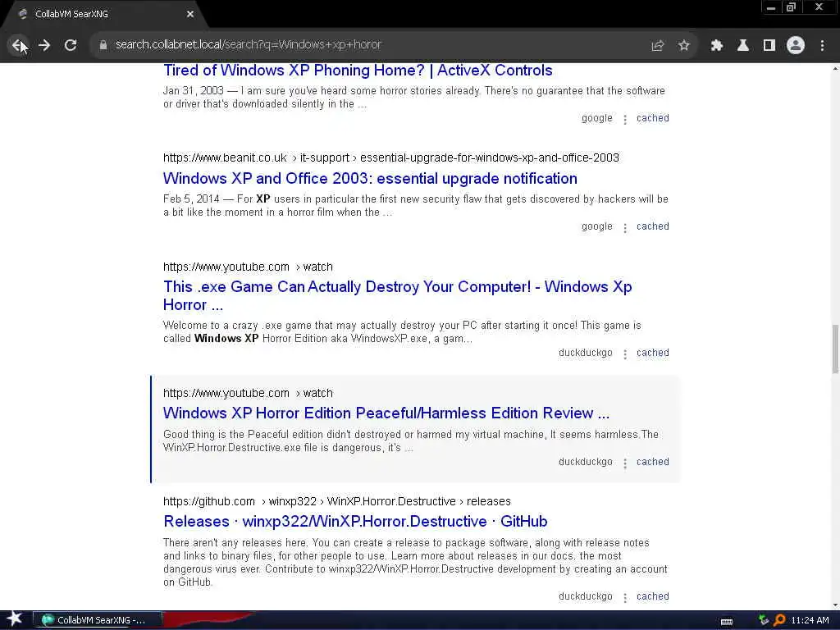
Task: Open the Extensions puzzle icon
Action: tap(717, 46)
